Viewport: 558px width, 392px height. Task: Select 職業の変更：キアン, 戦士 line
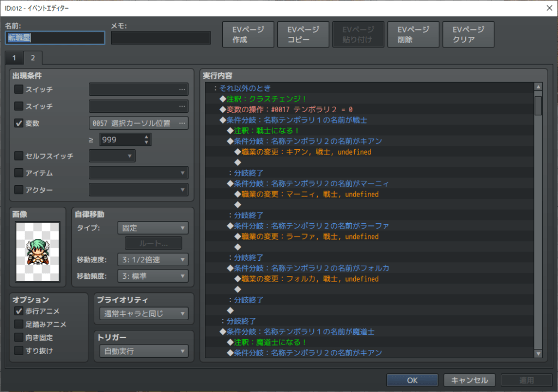(369, 152)
